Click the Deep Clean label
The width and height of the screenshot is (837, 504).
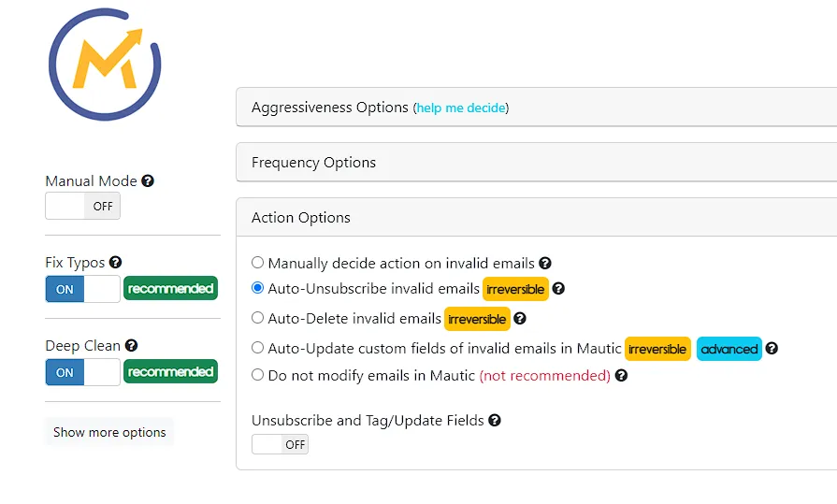(x=82, y=346)
